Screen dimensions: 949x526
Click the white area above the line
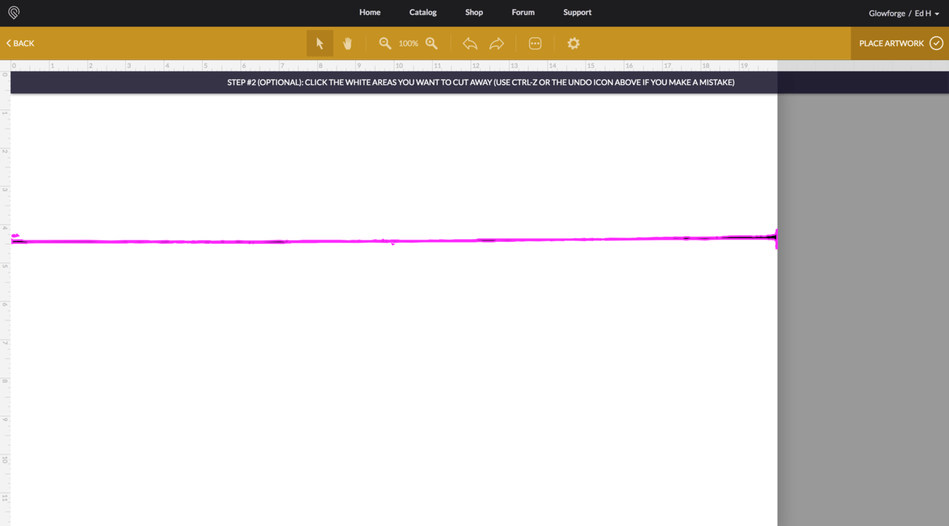click(x=393, y=160)
